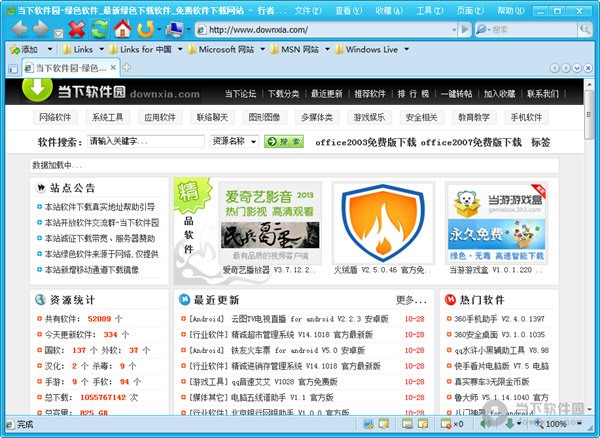
Task: Click the first status bar network icon
Action: pos(368,424)
